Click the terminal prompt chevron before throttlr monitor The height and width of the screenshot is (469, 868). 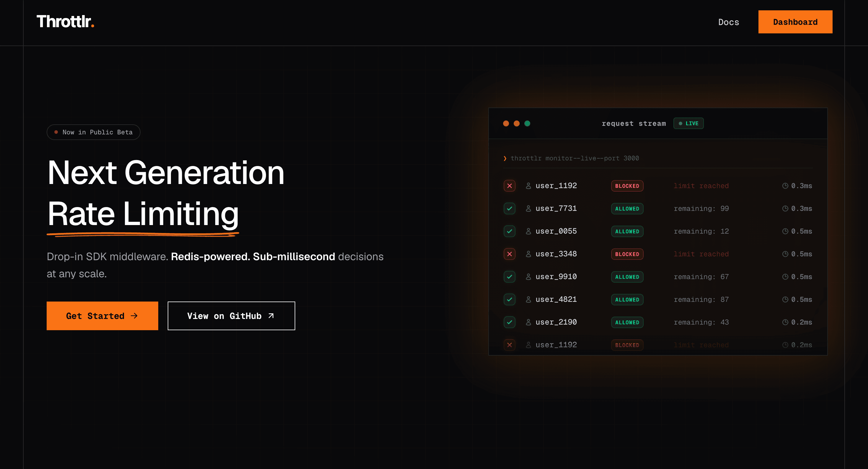click(x=505, y=159)
